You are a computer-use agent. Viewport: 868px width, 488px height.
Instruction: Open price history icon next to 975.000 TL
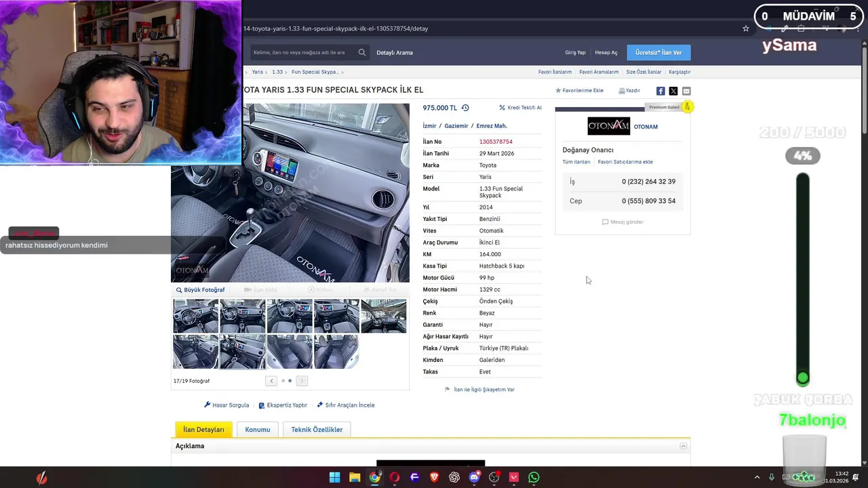pos(465,108)
